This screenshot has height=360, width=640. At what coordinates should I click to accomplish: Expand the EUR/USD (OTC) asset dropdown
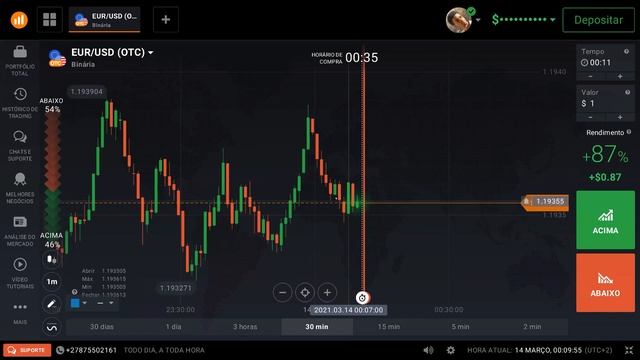pyautogui.click(x=151, y=53)
